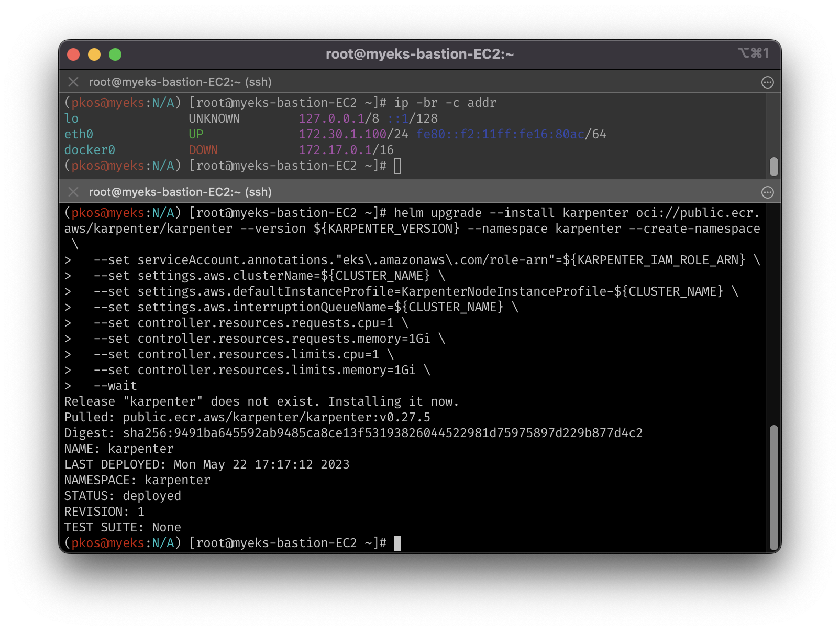The height and width of the screenshot is (631, 840).
Task: Click the DOWN status of docker0
Action: click(x=203, y=150)
